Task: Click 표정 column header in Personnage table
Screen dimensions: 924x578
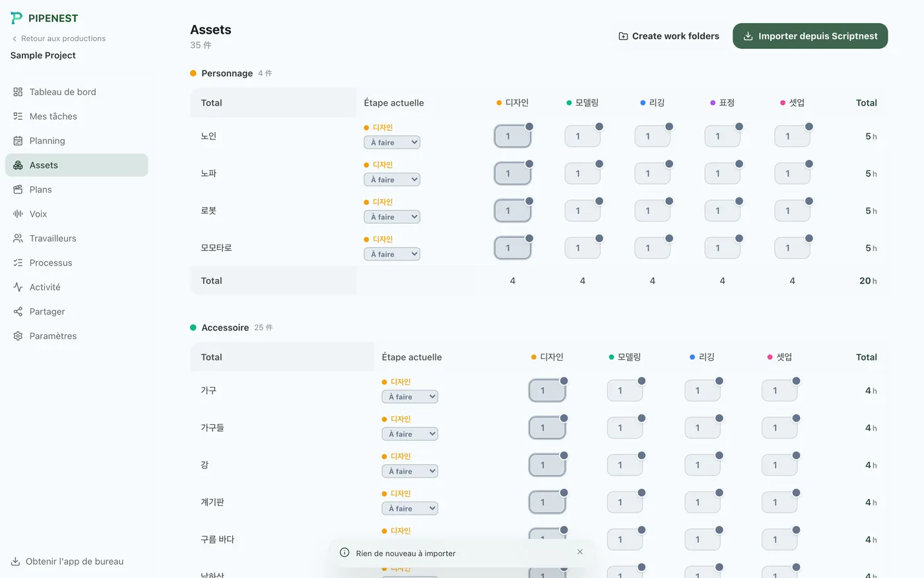Action: pos(722,102)
